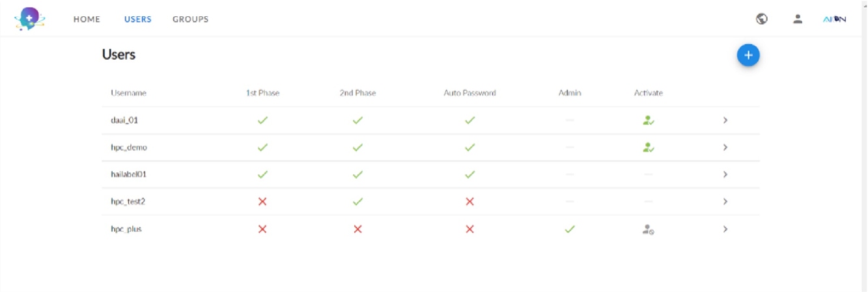Image resolution: width=868 pixels, height=292 pixels.
Task: Click the blue add user plus button
Action: [748, 55]
